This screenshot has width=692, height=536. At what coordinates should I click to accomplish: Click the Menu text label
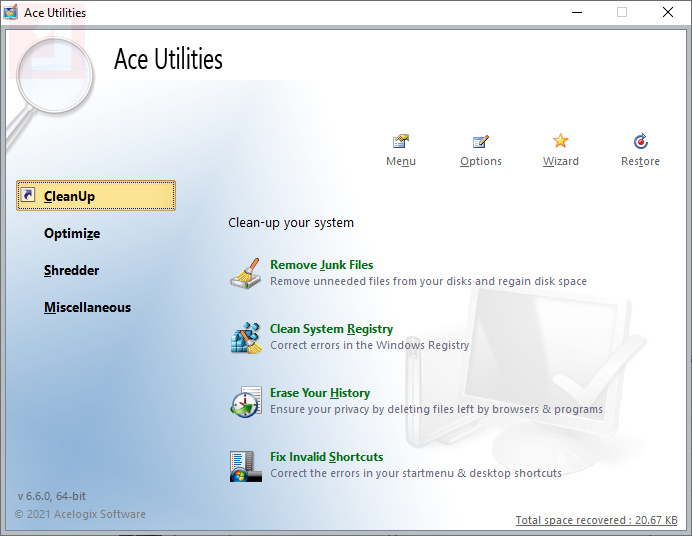(401, 161)
